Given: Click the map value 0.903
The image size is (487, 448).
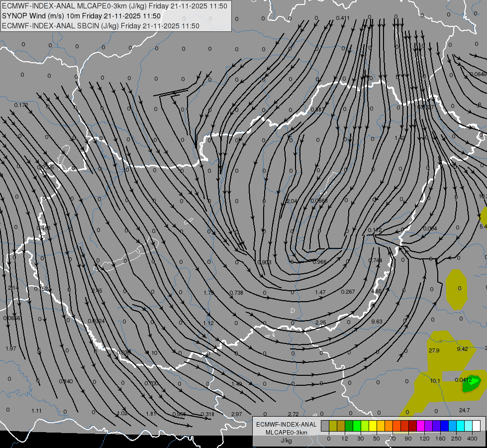Looking at the screenshot, I should coord(265,262).
